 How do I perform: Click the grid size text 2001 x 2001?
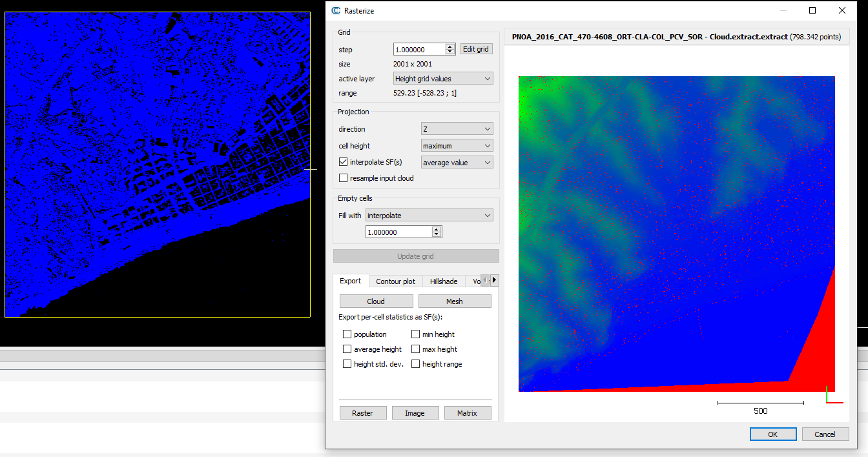point(413,64)
